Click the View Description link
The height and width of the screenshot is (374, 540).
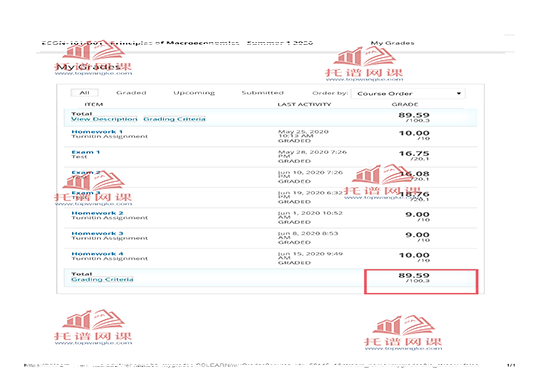click(104, 119)
